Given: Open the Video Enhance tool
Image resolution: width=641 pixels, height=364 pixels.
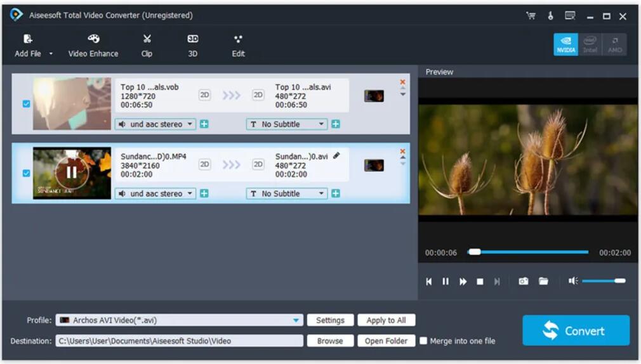Looking at the screenshot, I should (x=93, y=46).
